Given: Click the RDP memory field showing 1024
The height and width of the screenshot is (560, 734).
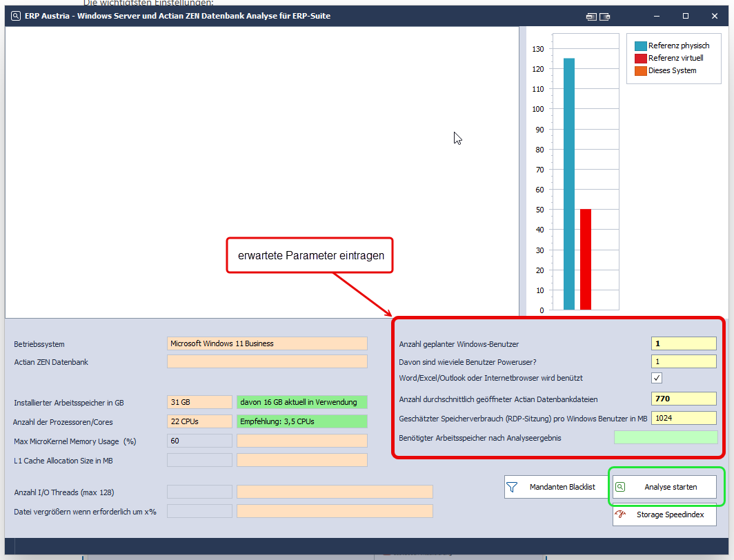Looking at the screenshot, I should point(684,418).
